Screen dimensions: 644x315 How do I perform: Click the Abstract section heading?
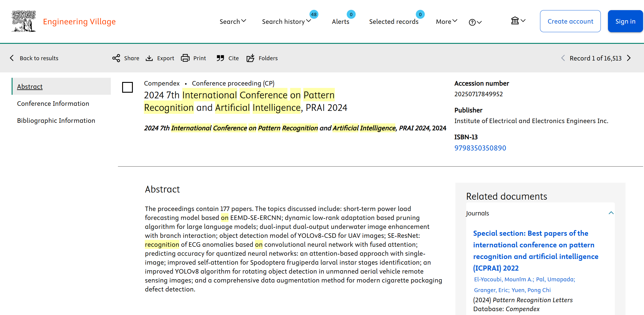pos(162,189)
